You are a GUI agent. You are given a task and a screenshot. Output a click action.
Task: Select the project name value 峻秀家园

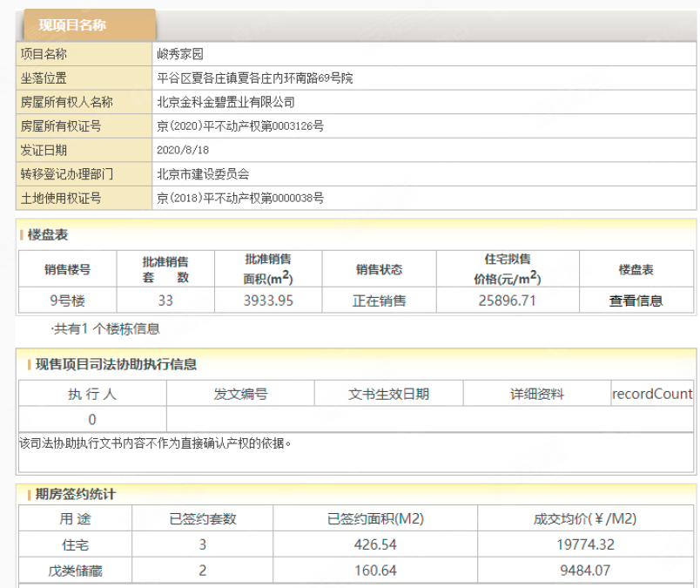pyautogui.click(x=180, y=54)
